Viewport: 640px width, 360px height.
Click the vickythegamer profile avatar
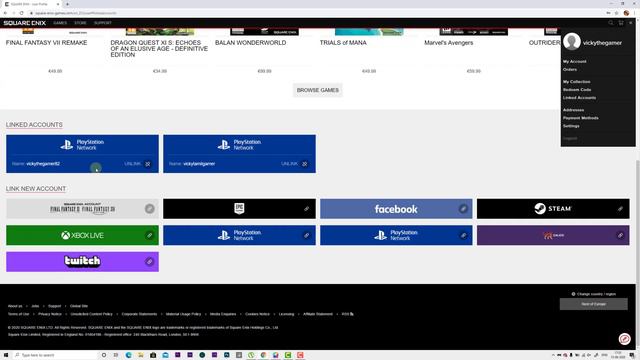[571, 42]
